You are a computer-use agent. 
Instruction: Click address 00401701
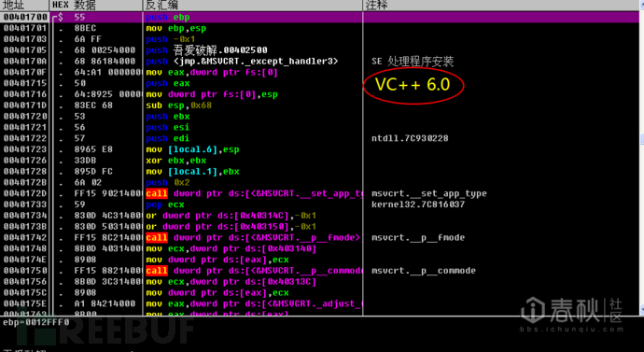pos(25,28)
